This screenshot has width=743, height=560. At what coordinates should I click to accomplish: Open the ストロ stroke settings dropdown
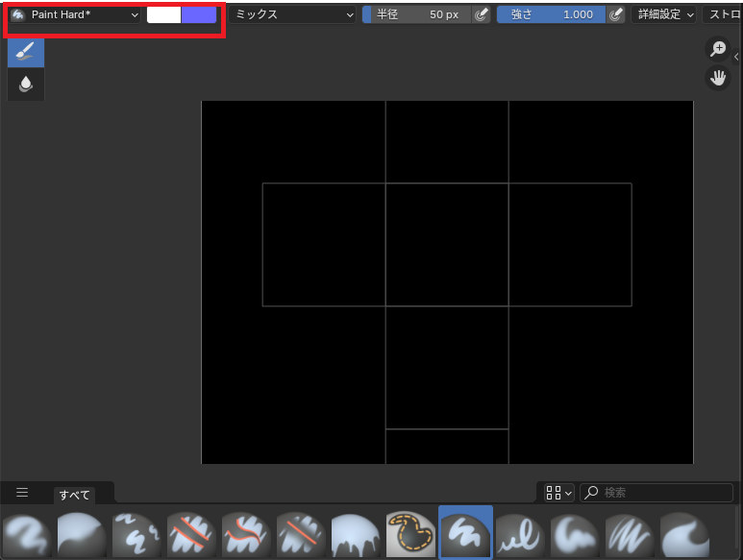point(723,14)
